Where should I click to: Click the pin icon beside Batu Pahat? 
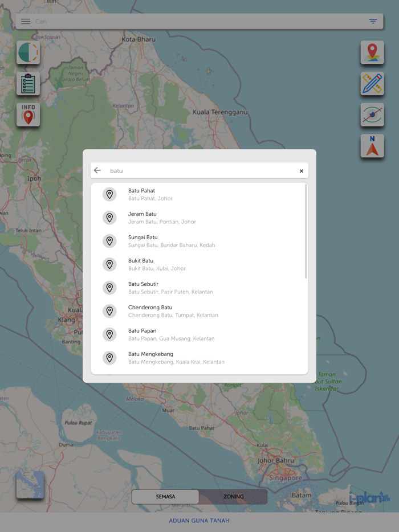(109, 194)
